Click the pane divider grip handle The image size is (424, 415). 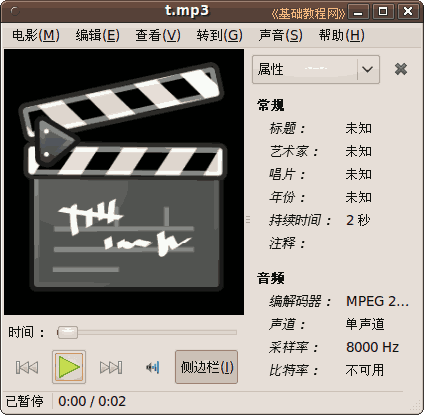click(x=248, y=219)
